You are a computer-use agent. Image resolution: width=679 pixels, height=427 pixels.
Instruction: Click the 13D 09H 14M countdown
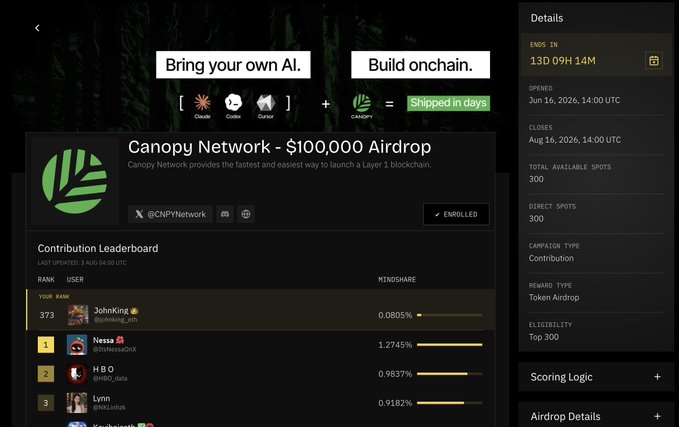point(563,61)
